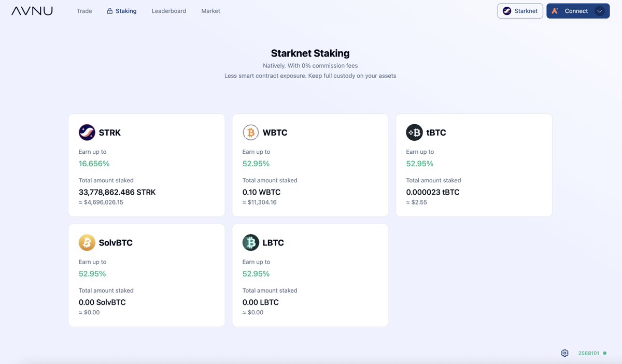Click the green network status dot

[x=604, y=353]
